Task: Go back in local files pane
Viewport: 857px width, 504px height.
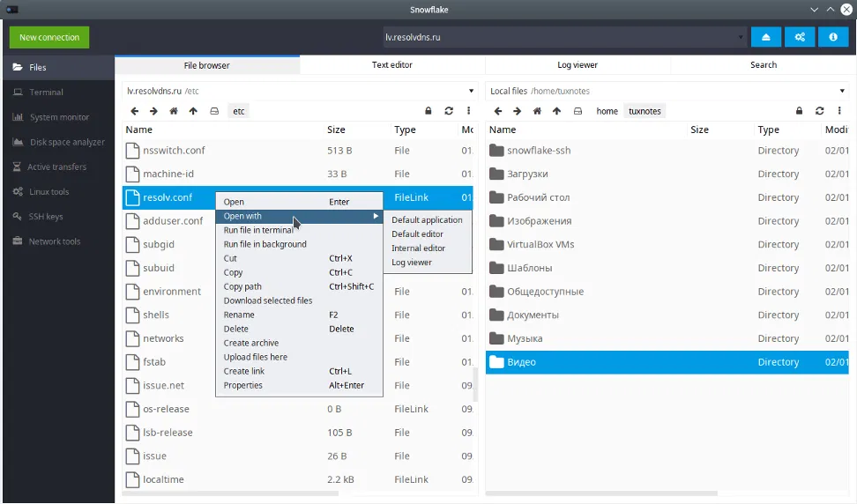Action: pos(498,111)
